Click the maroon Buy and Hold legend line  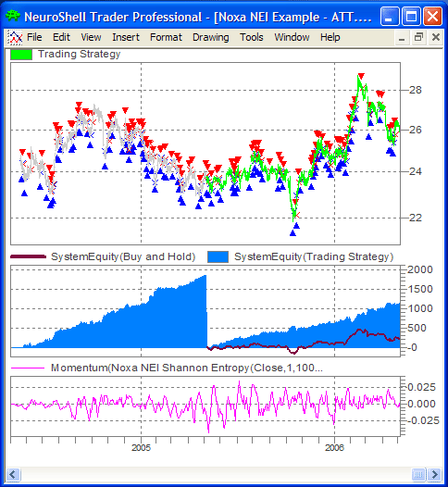pyautogui.click(x=28, y=256)
